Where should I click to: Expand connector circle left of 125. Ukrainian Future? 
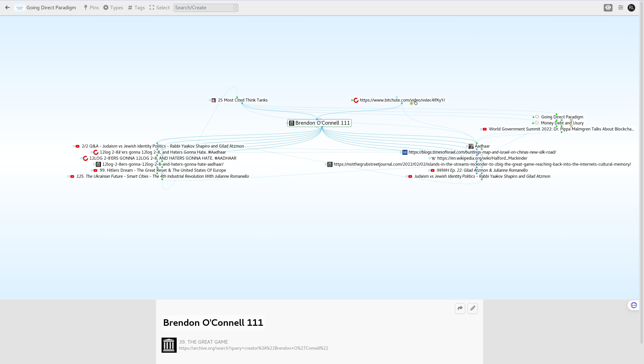[68, 176]
